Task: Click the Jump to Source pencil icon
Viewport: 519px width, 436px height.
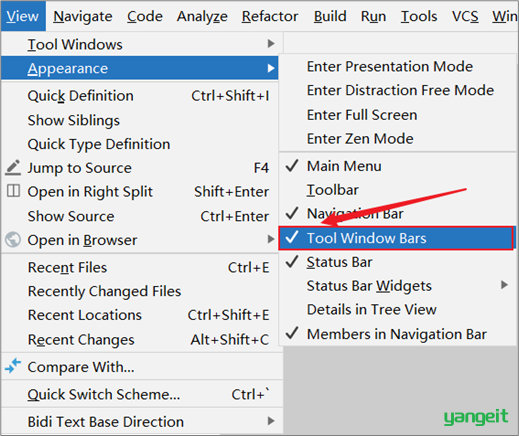Action: 13,168
